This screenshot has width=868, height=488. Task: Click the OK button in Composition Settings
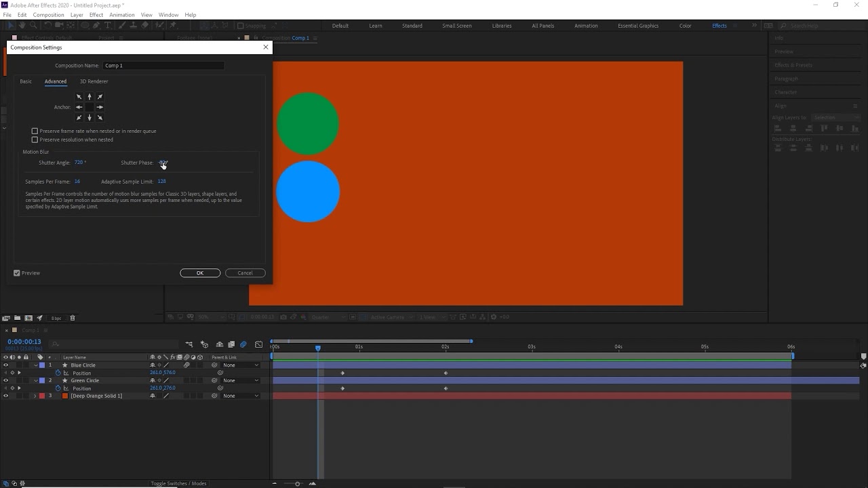click(x=200, y=272)
